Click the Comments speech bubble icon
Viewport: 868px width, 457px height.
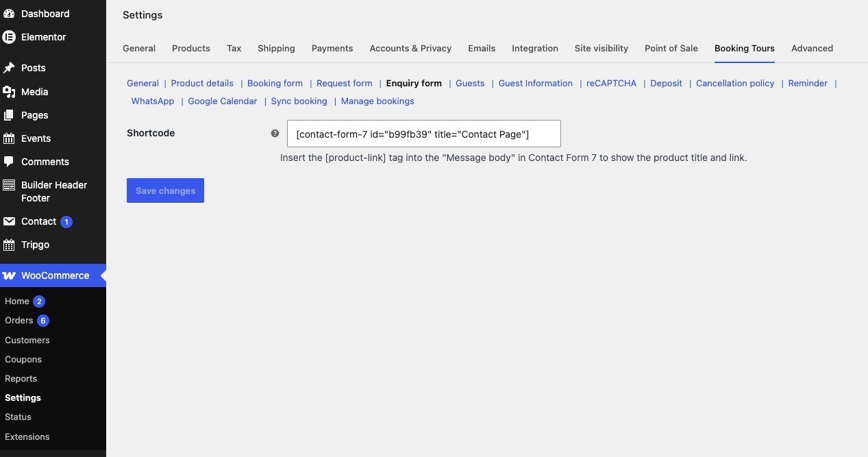9,162
